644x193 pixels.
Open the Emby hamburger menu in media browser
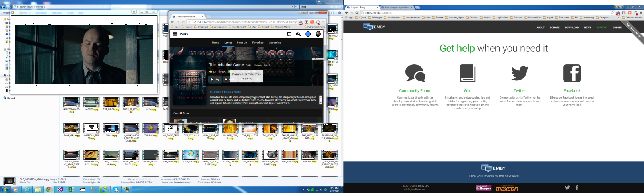pyautogui.click(x=175, y=34)
